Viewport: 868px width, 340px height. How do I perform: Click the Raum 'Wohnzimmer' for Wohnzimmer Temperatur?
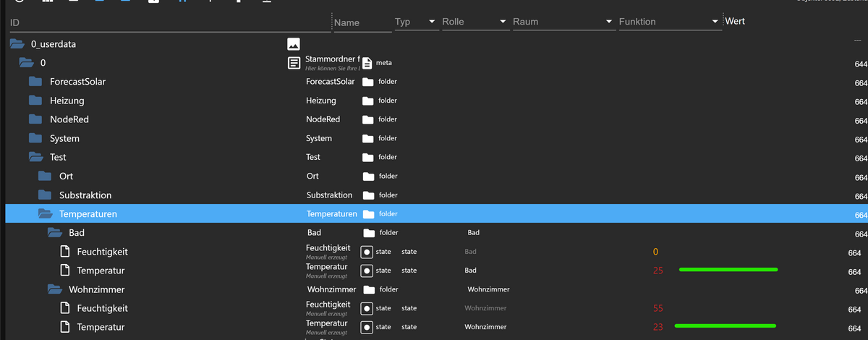click(485, 327)
